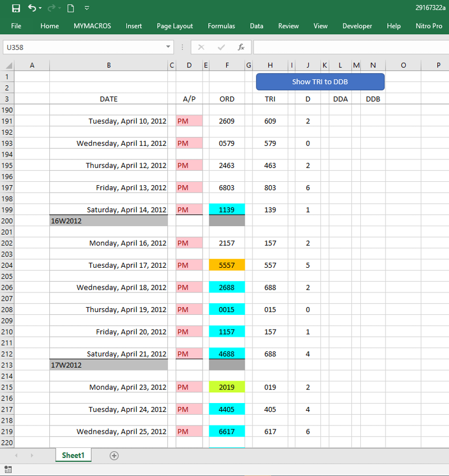Viewport: 449px width, 476px height.
Task: Open the Developer ribbon tab
Action: pos(357,26)
